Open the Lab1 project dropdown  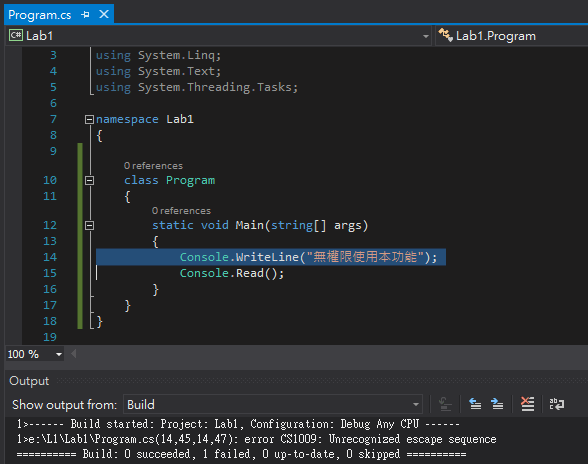[x=426, y=36]
